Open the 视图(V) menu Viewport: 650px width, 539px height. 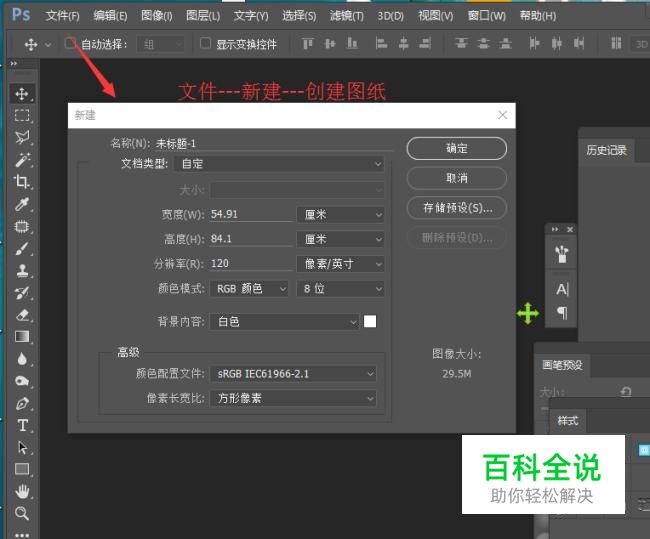click(x=435, y=16)
